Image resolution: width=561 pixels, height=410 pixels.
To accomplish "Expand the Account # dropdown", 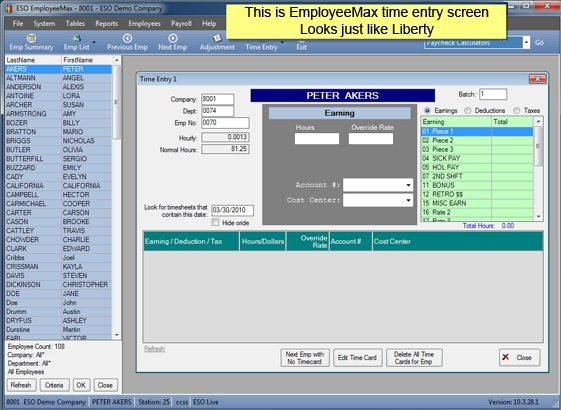I will tap(408, 185).
